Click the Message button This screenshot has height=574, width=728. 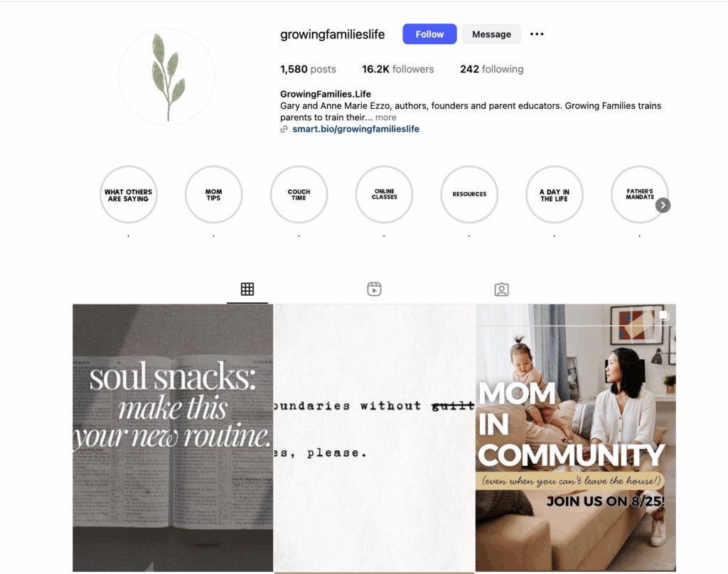point(491,34)
